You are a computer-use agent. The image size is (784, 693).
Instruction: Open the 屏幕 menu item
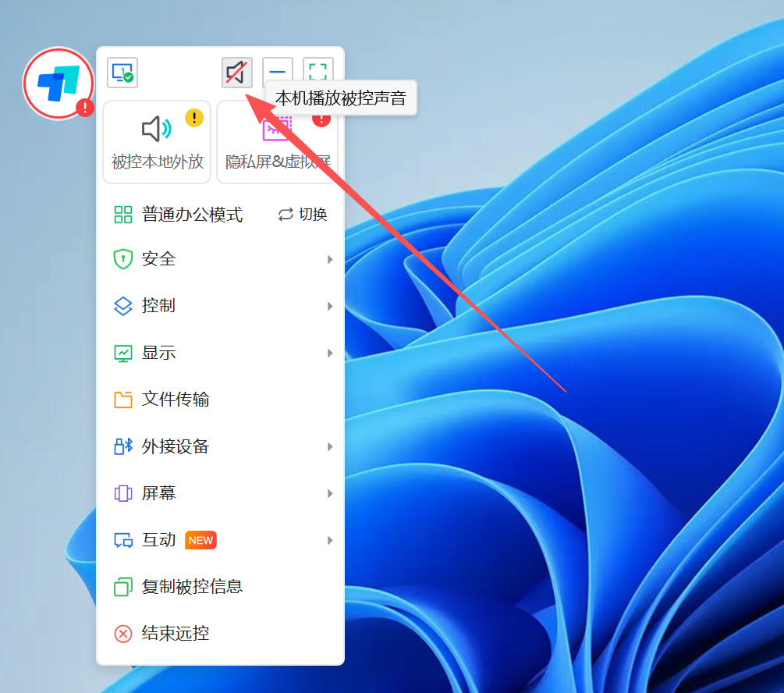point(221,493)
